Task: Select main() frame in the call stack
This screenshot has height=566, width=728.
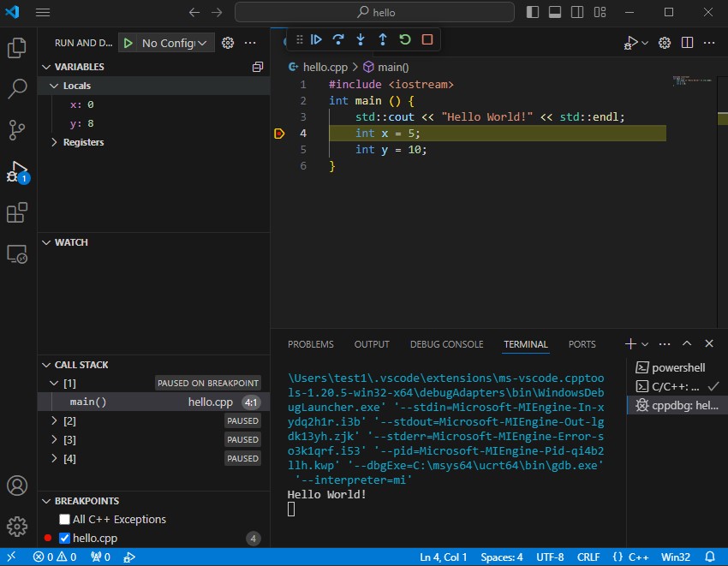Action: [88, 402]
